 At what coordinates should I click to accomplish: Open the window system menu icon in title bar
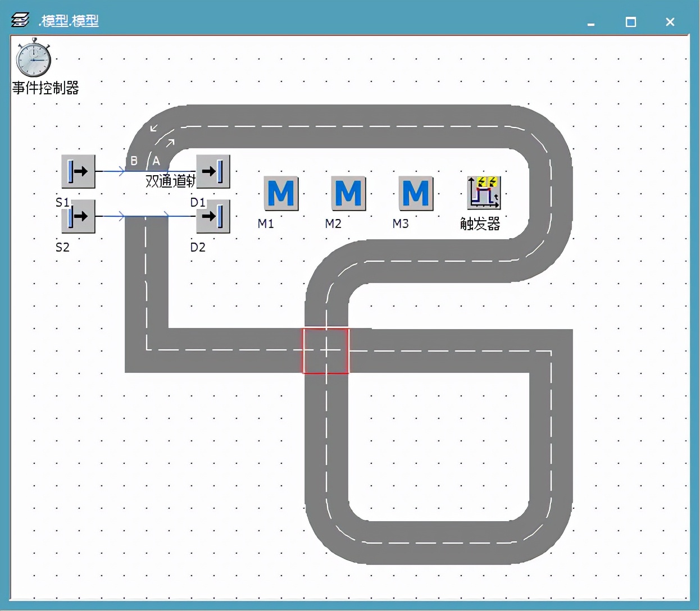20,21
